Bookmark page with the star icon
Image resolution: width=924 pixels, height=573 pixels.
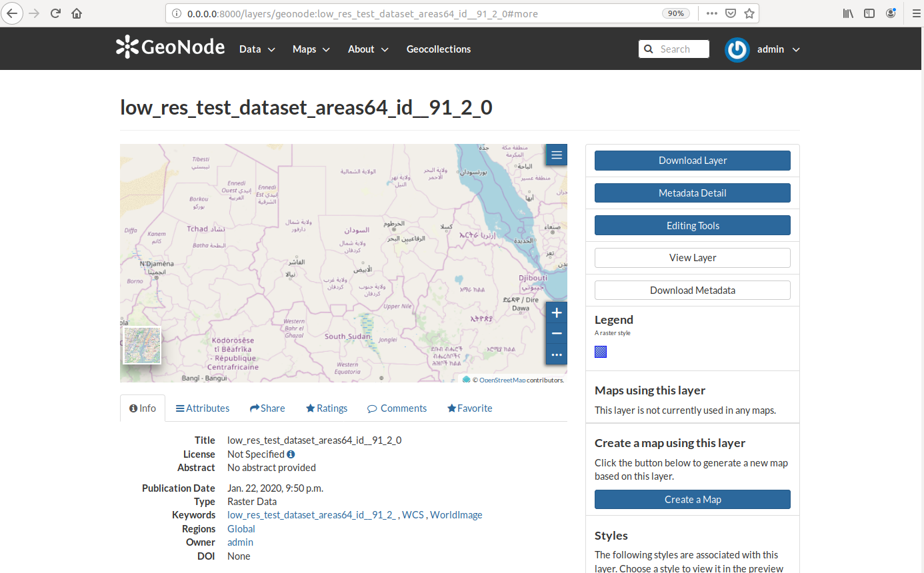tap(749, 13)
